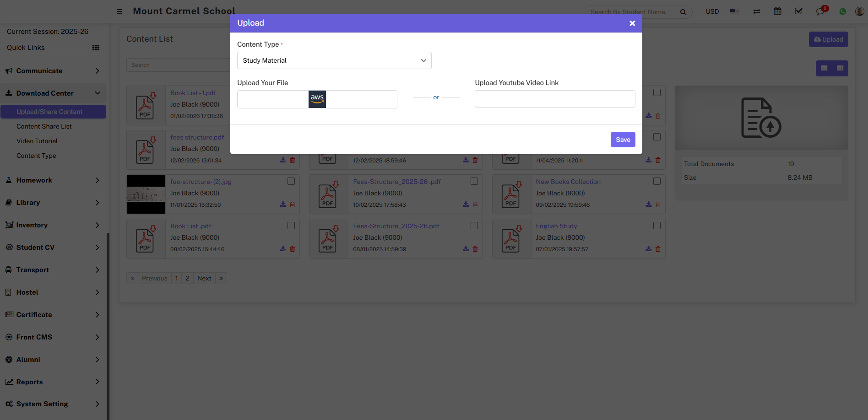Open the calendar icon in top bar
Viewport: 868px width, 420px height.
click(x=777, y=11)
